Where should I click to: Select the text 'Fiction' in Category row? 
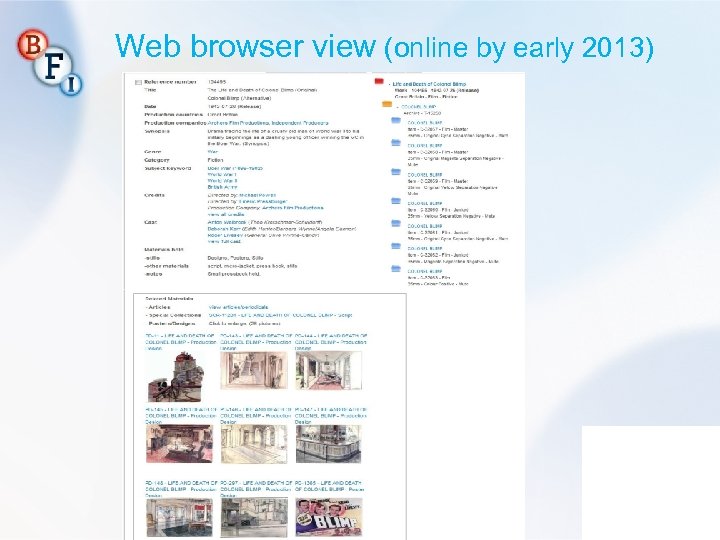pyautogui.click(x=215, y=160)
